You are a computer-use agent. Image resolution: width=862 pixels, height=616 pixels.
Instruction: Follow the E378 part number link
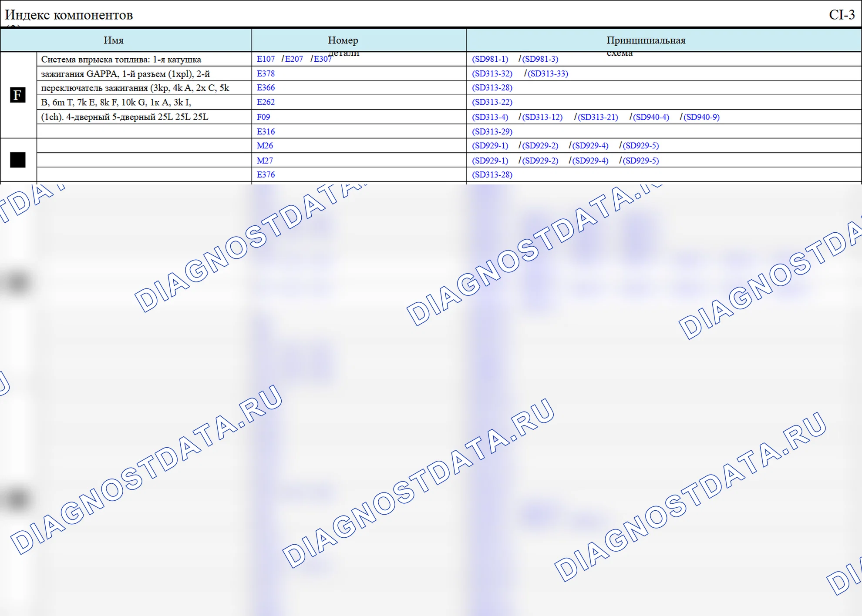(x=266, y=74)
